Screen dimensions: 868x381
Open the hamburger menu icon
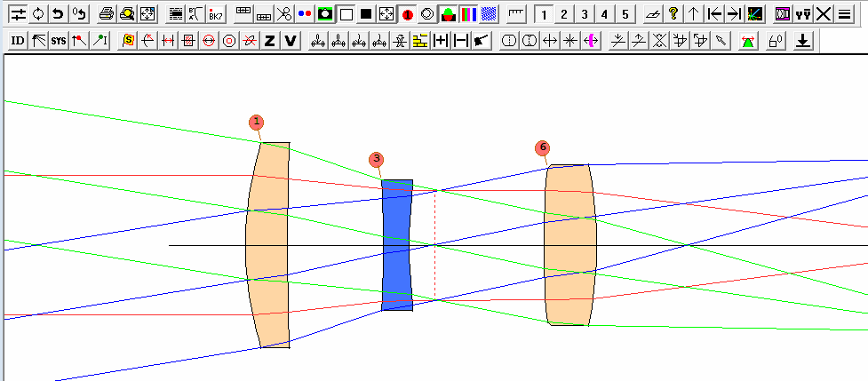coord(844,14)
